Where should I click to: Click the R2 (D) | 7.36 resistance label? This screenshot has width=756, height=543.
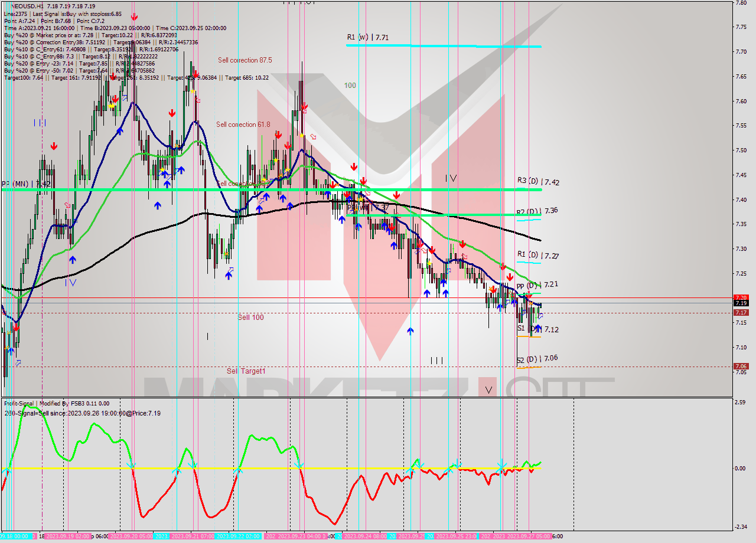coord(537,210)
